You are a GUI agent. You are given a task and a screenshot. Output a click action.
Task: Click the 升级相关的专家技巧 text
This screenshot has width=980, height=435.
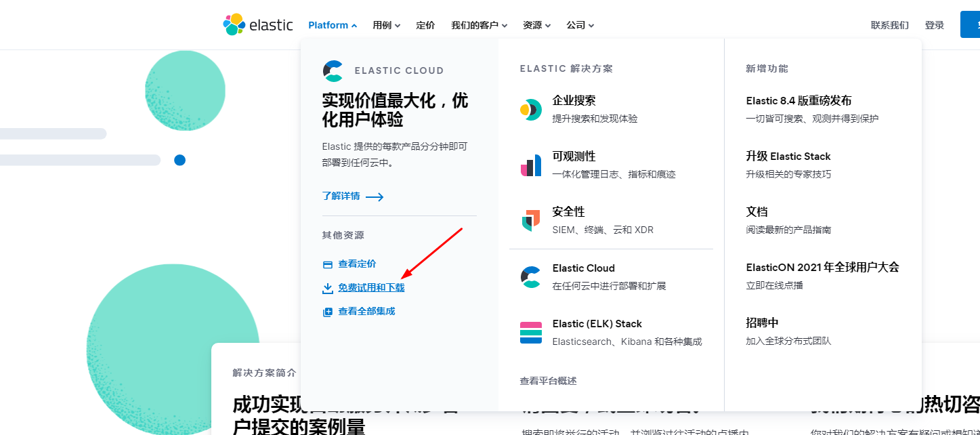click(789, 174)
